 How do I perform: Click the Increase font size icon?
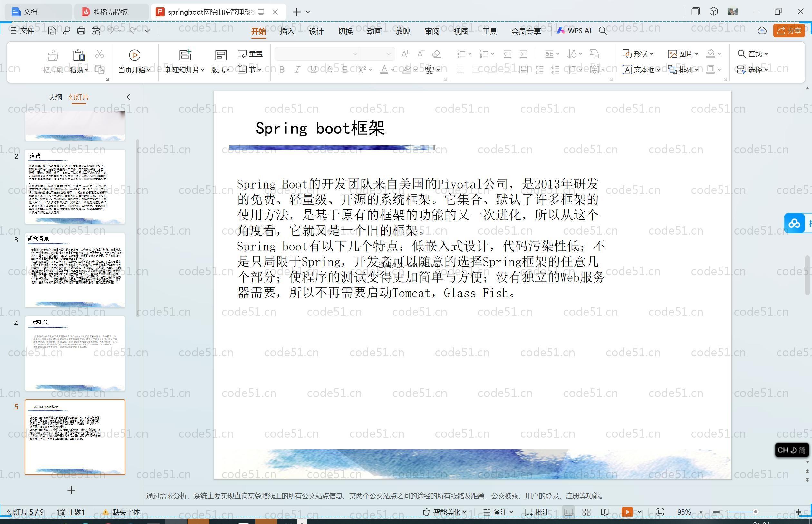tap(405, 54)
